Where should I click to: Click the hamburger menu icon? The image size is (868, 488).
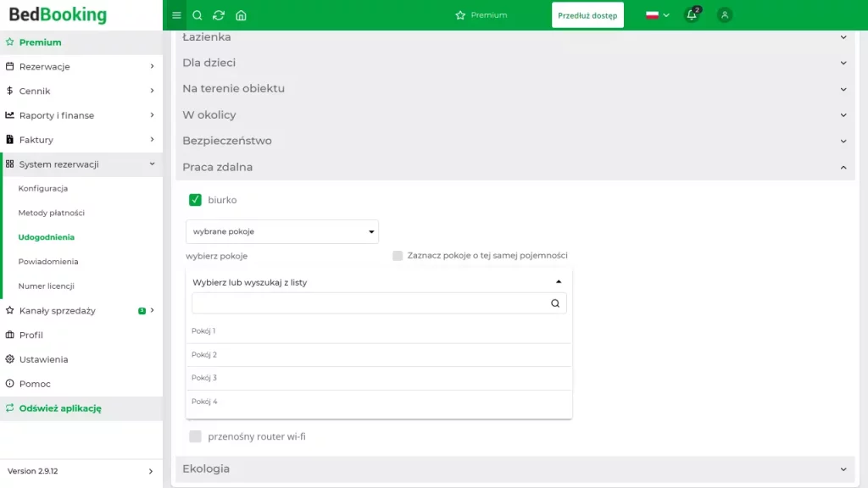point(176,15)
